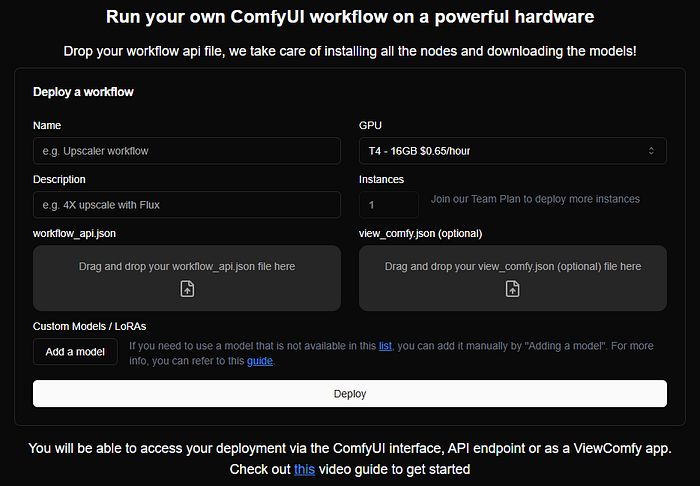Open the 'this' video guide link

pos(304,469)
